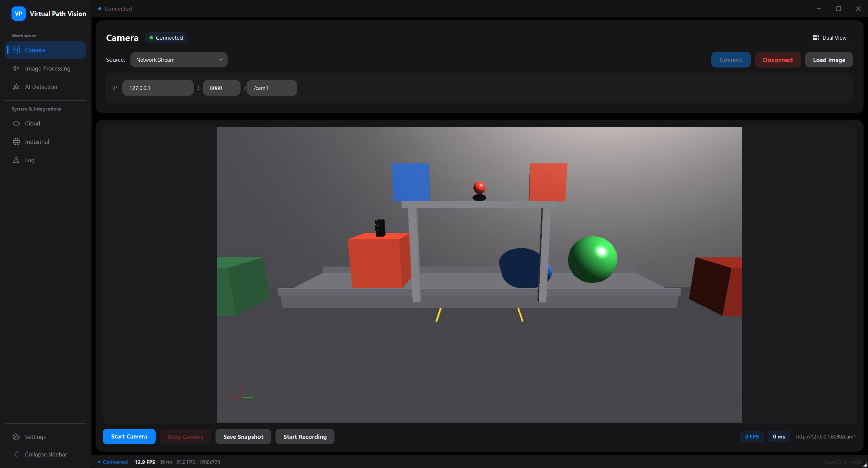Click the Log warning triangle icon

[x=16, y=160]
